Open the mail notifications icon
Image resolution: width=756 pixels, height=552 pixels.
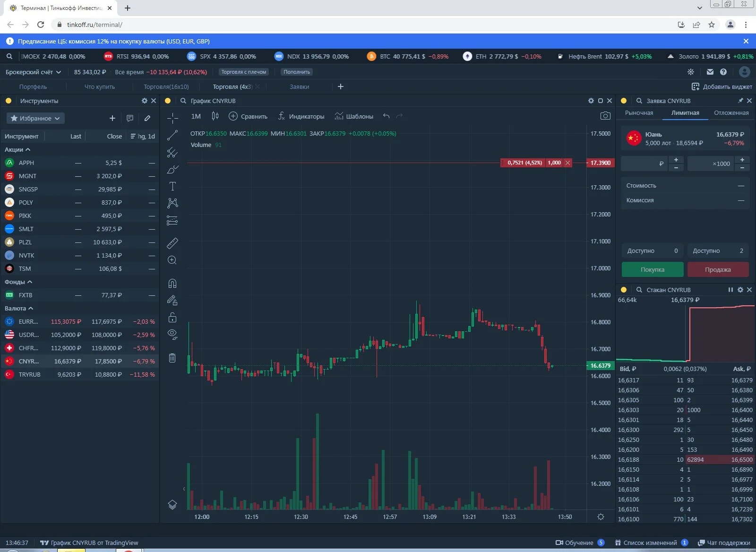[710, 72]
